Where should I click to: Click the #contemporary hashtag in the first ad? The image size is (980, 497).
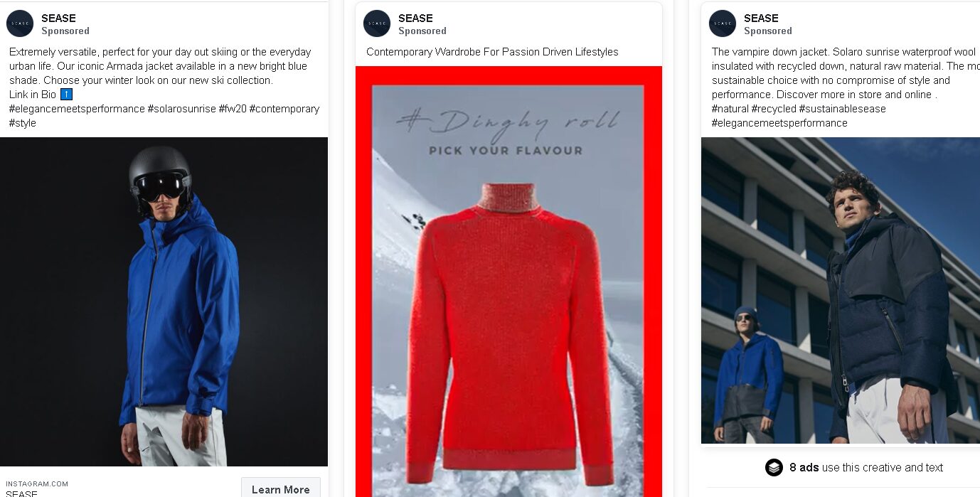click(x=284, y=109)
